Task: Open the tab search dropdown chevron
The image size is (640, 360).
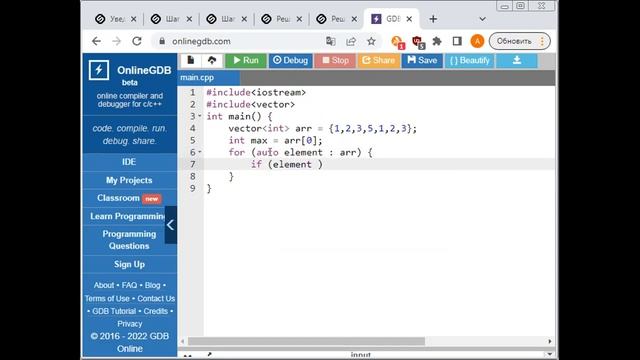Action: (x=482, y=19)
